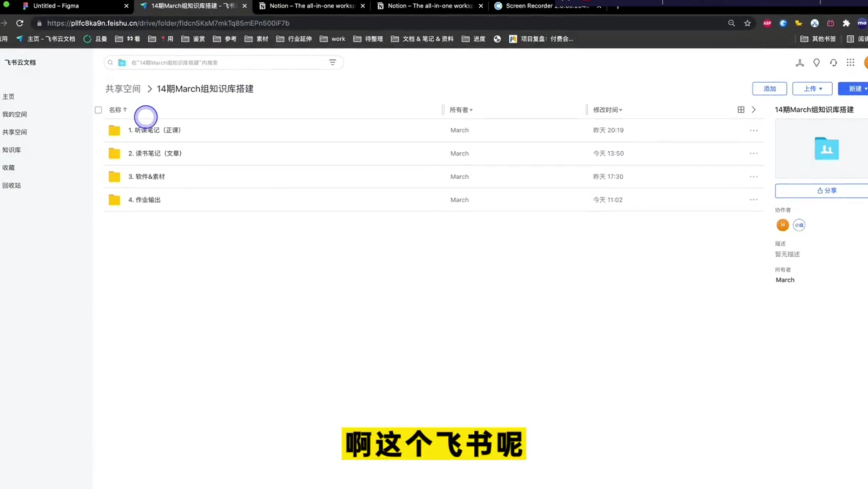Click the second collaborator avatar
Image resolution: width=868 pixels, height=489 pixels.
[x=799, y=225]
